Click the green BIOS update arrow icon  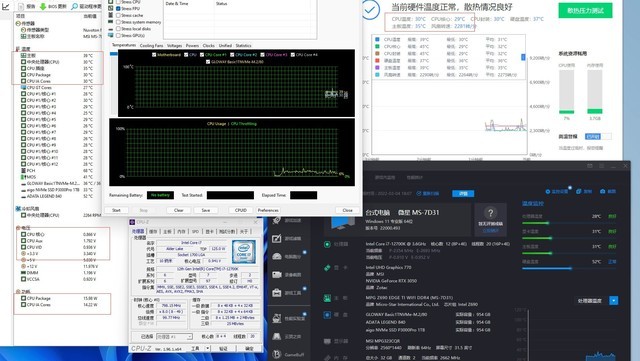point(42,7)
